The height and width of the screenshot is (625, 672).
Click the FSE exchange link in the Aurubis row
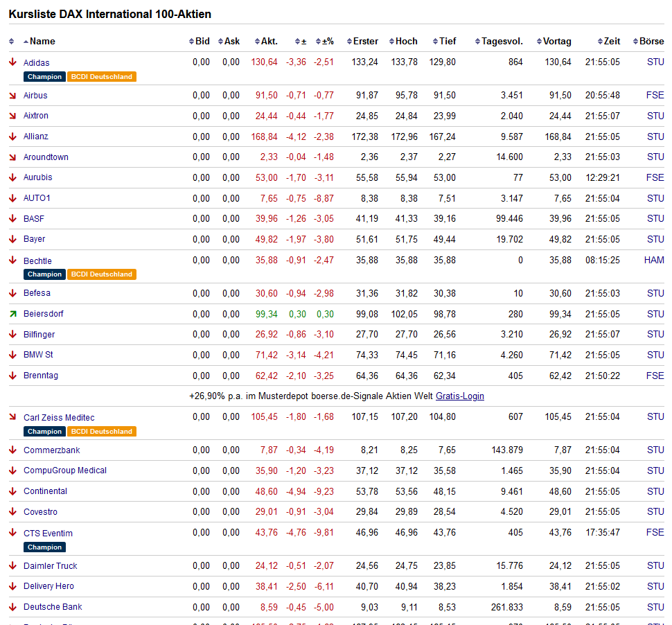tap(655, 177)
